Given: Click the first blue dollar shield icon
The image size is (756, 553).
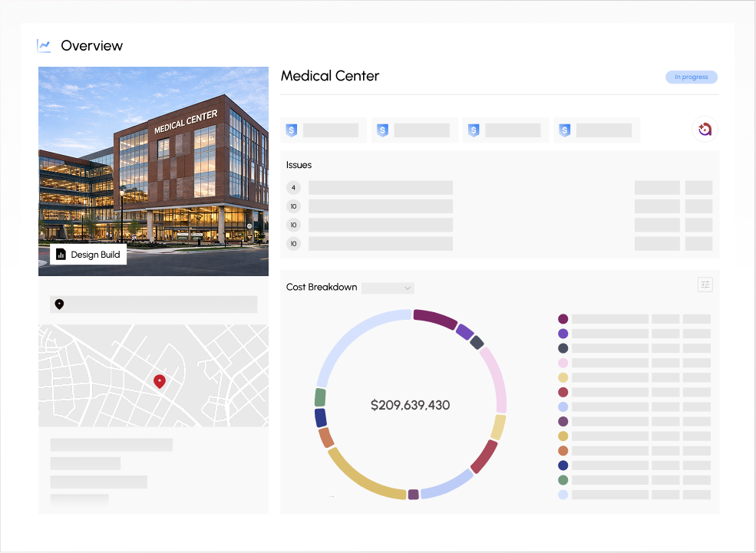Looking at the screenshot, I should [x=291, y=130].
